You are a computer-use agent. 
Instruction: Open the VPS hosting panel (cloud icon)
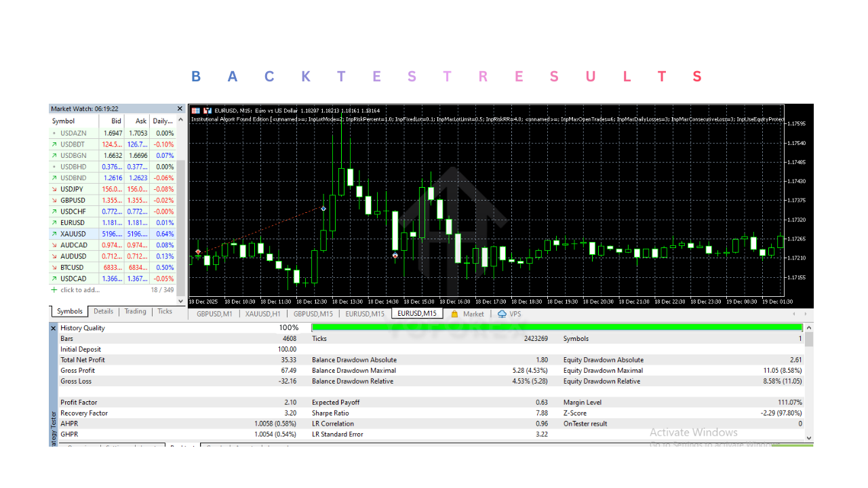click(505, 314)
